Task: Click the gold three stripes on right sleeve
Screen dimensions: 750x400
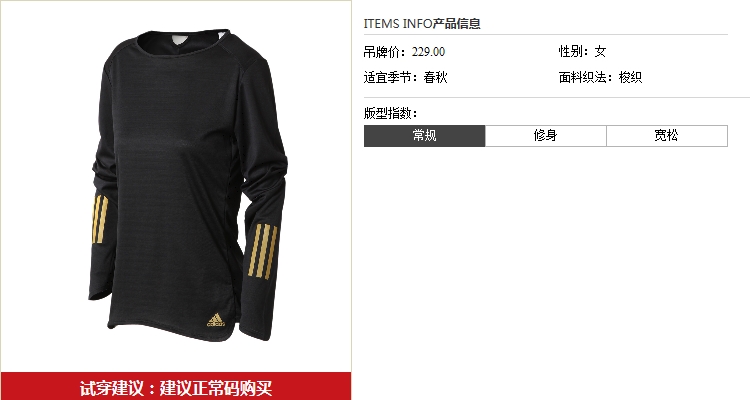Action: point(263,251)
